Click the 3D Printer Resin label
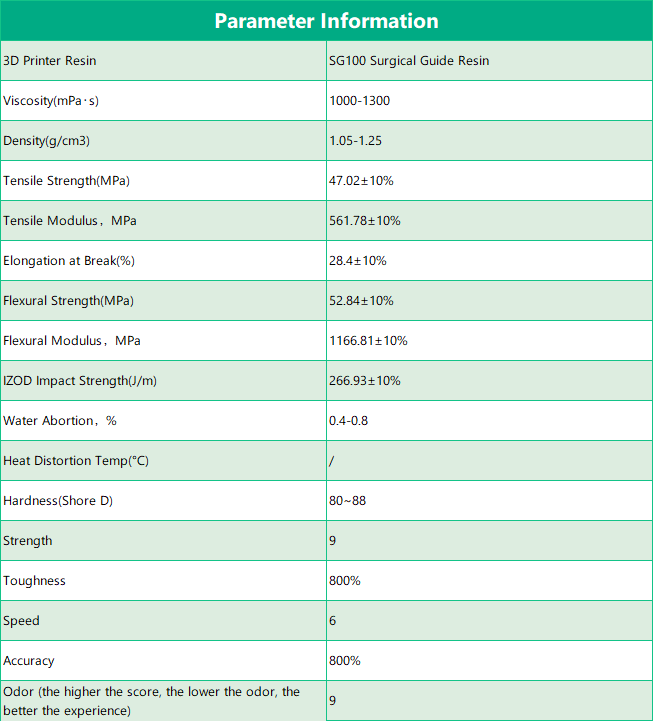This screenshot has height=721, width=653. (x=50, y=61)
